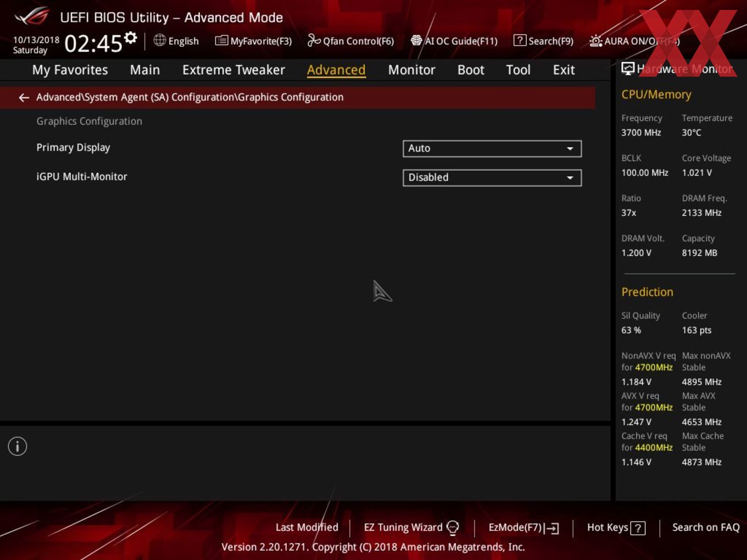Click the Hardware Monitor screen icon
The image size is (747, 560).
(x=627, y=69)
